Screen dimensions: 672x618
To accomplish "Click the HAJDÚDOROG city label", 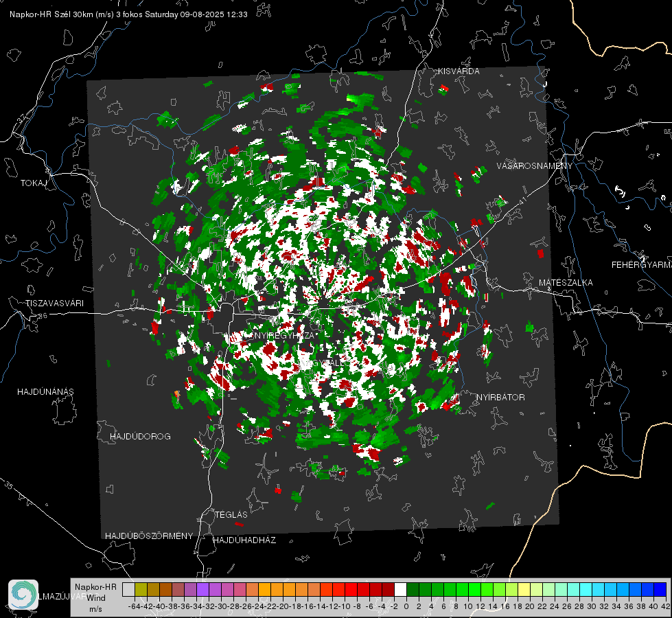I will pos(140,437).
